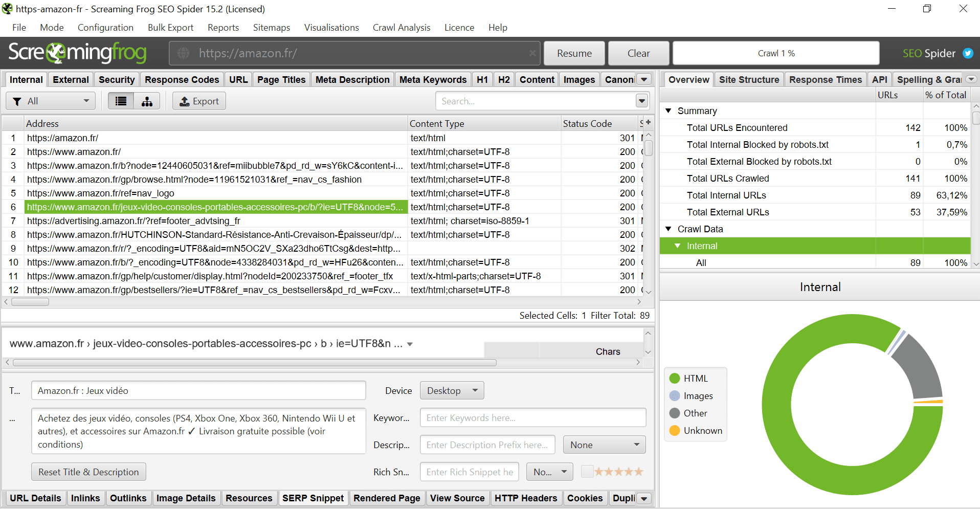Click the filter funnel icon
The width and height of the screenshot is (980, 509).
coord(17,101)
